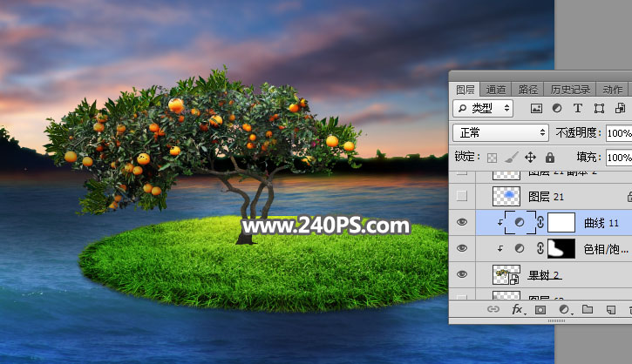Switch to the 通道 tab

(496, 90)
